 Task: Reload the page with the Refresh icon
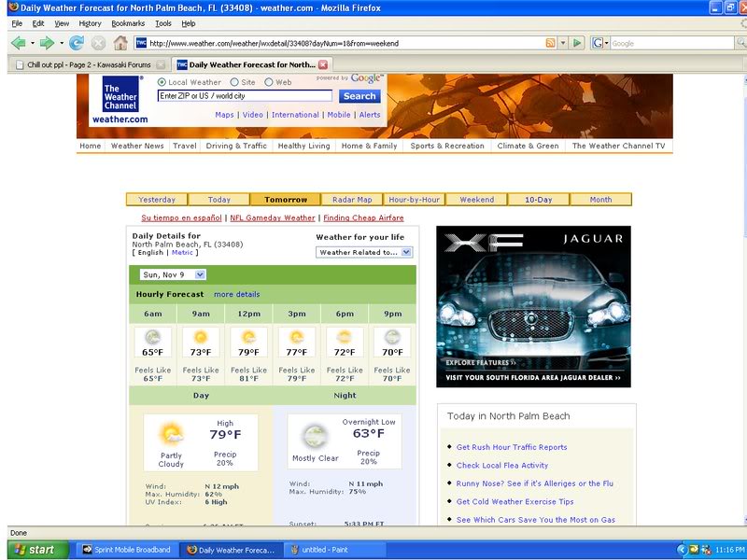click(77, 43)
